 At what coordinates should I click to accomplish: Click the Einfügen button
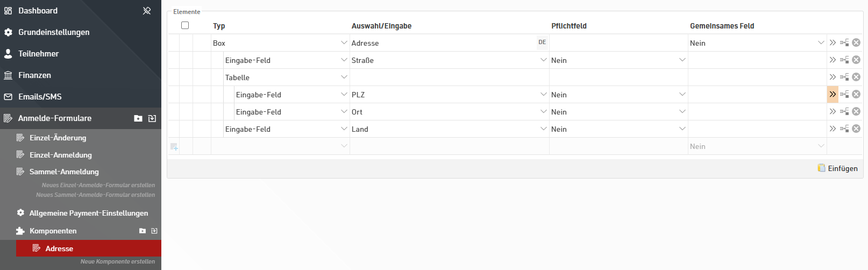(x=837, y=168)
